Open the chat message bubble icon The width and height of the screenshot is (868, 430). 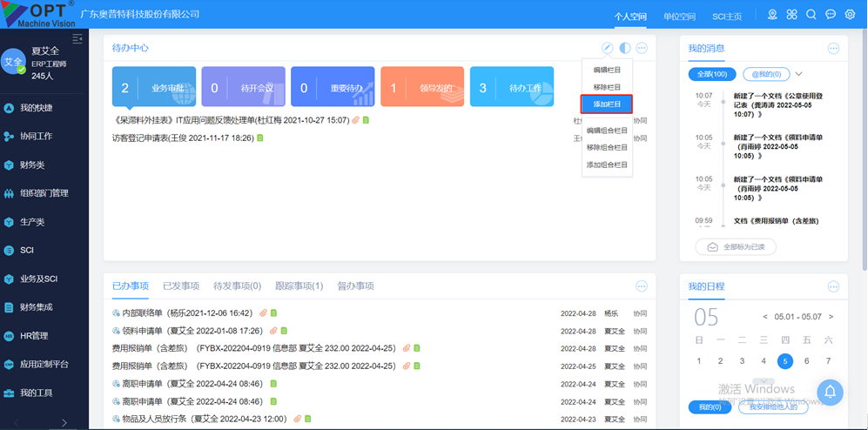(x=831, y=15)
